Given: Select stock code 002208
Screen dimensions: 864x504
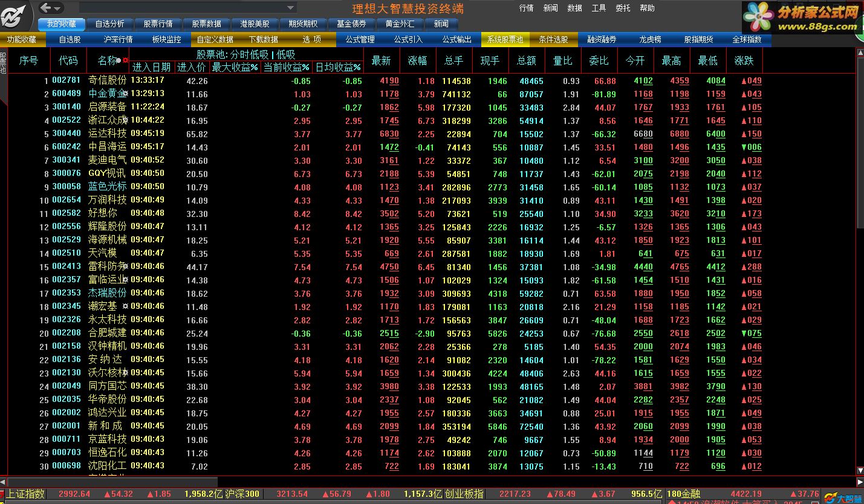Looking at the screenshot, I should pos(66,333).
